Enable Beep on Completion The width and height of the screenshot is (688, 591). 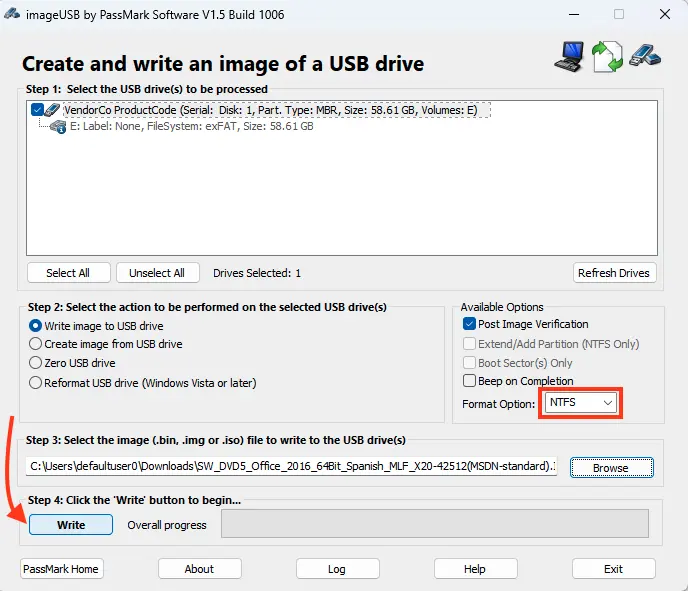469,380
